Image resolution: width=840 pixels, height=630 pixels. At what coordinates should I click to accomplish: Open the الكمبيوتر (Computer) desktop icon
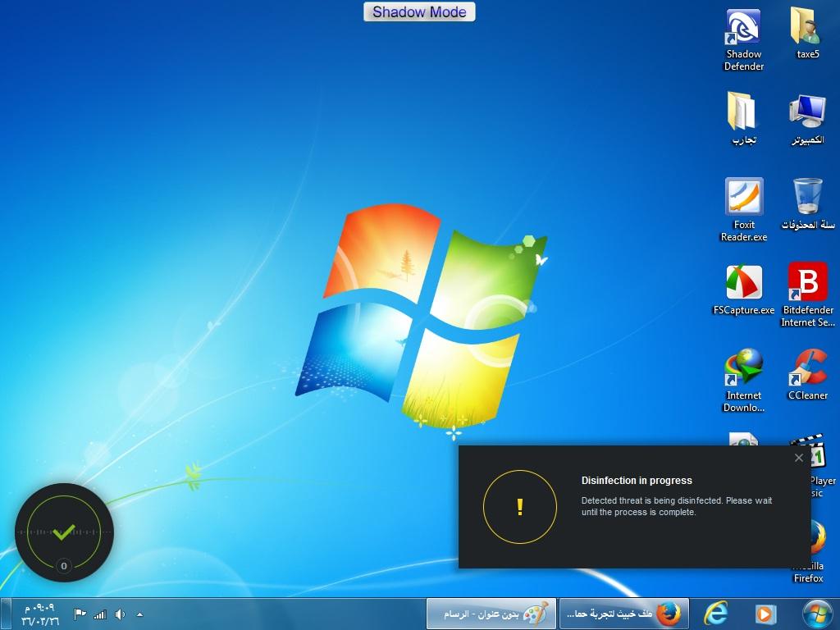point(807,119)
